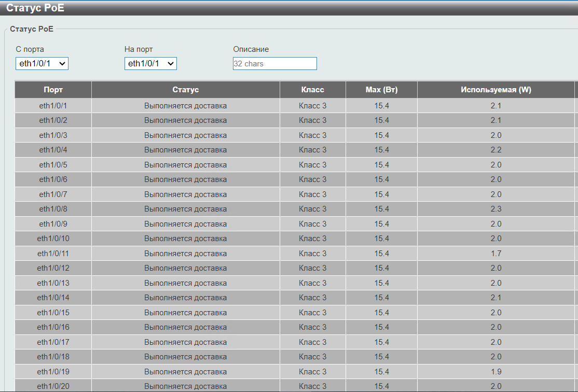Select the eth1/0/1 port cell in table
The height and width of the screenshot is (392, 578).
tap(53, 106)
